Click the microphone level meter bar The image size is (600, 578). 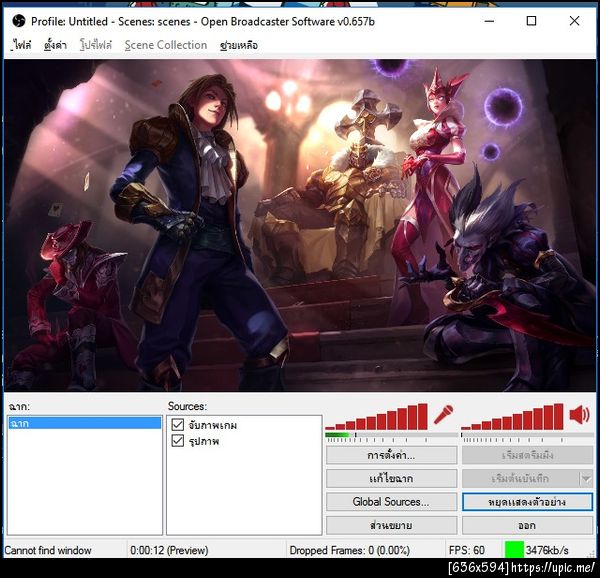[391, 435]
